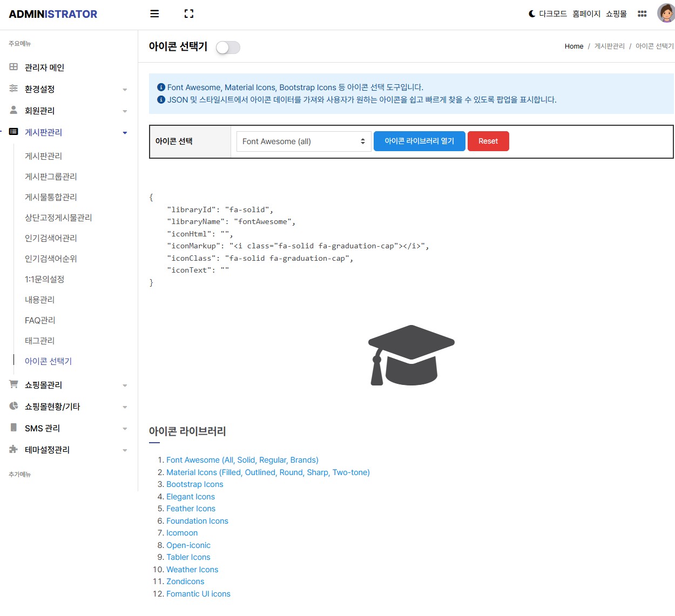This screenshot has height=616, width=675.
Task: Click the 회원관리 user icon
Action: click(12, 110)
